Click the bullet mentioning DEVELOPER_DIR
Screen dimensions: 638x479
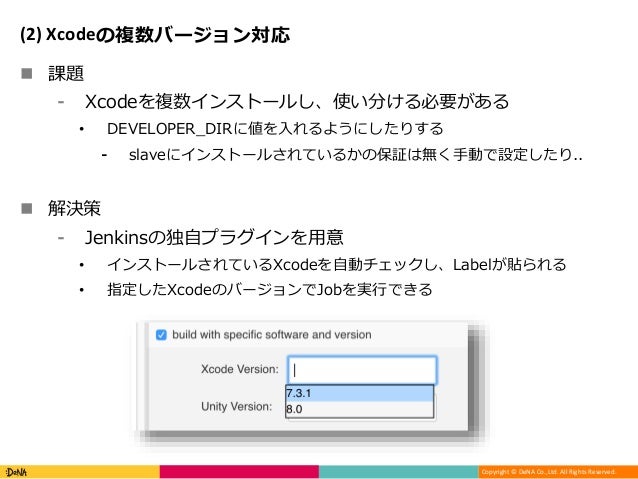pyautogui.click(x=275, y=128)
